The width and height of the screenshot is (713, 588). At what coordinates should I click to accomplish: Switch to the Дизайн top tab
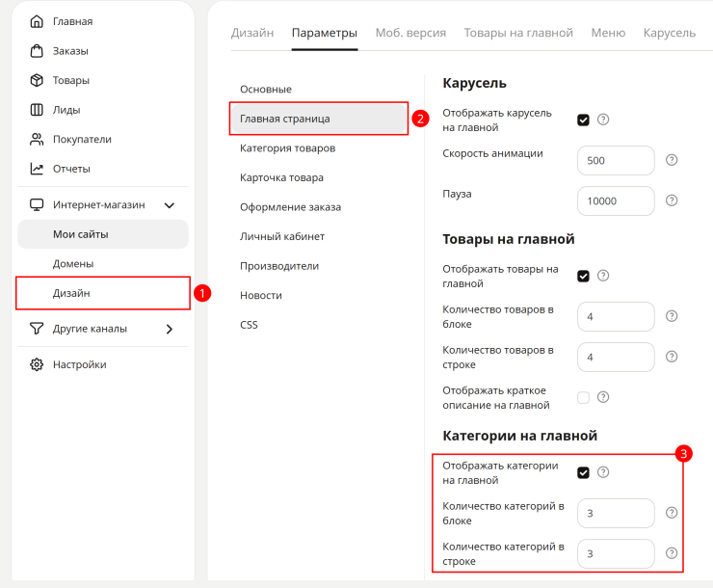click(x=252, y=33)
